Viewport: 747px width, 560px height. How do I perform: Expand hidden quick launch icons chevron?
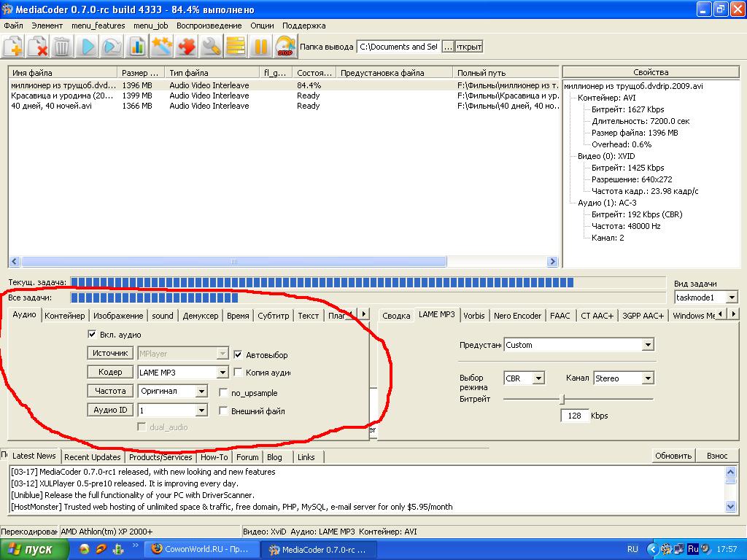(135, 545)
